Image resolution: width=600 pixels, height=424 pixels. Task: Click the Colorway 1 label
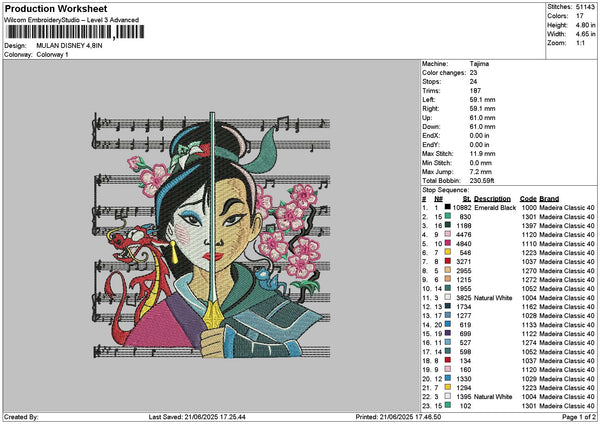[52, 54]
